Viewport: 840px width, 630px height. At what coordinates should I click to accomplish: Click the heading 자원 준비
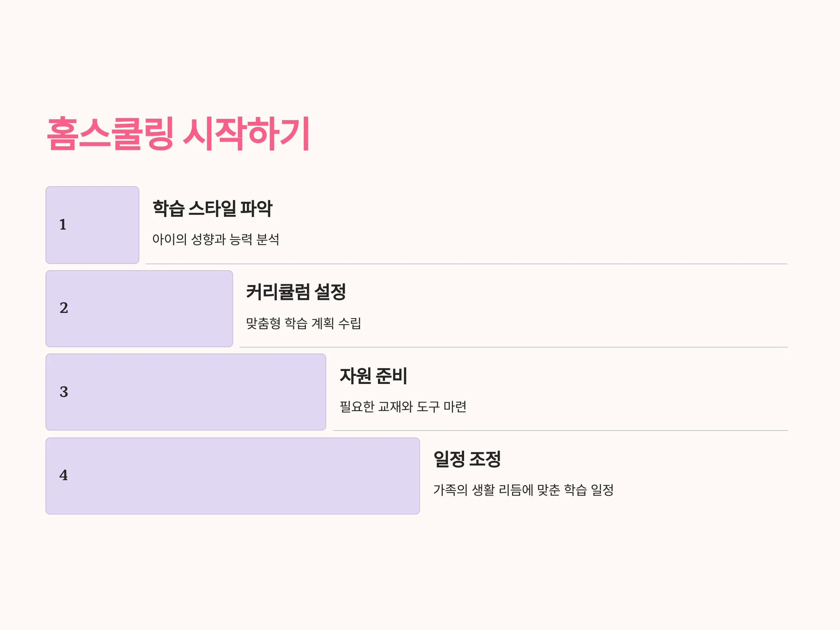pyautogui.click(x=373, y=376)
